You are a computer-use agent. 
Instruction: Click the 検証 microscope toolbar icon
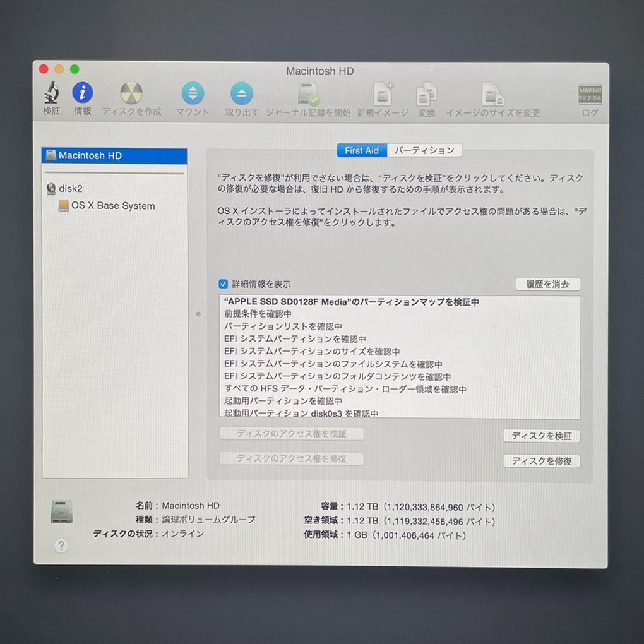click(51, 92)
